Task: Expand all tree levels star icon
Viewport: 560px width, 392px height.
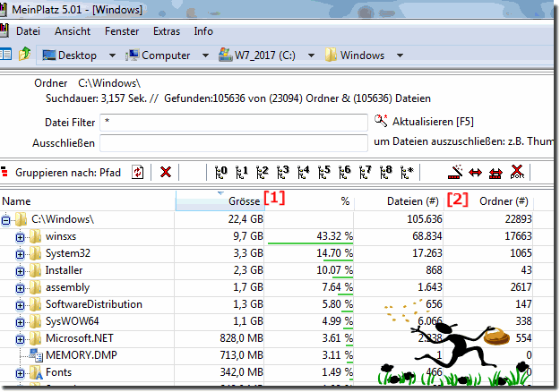Action: tap(407, 172)
